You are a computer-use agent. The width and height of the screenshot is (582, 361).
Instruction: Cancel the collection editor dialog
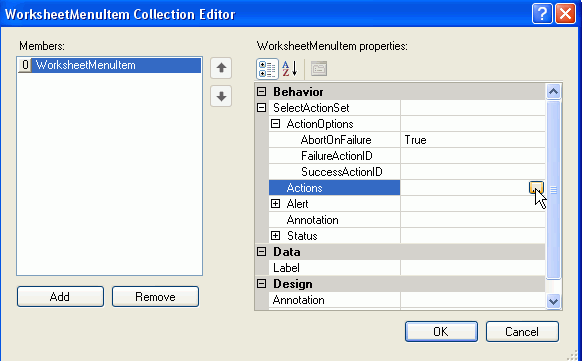(522, 331)
